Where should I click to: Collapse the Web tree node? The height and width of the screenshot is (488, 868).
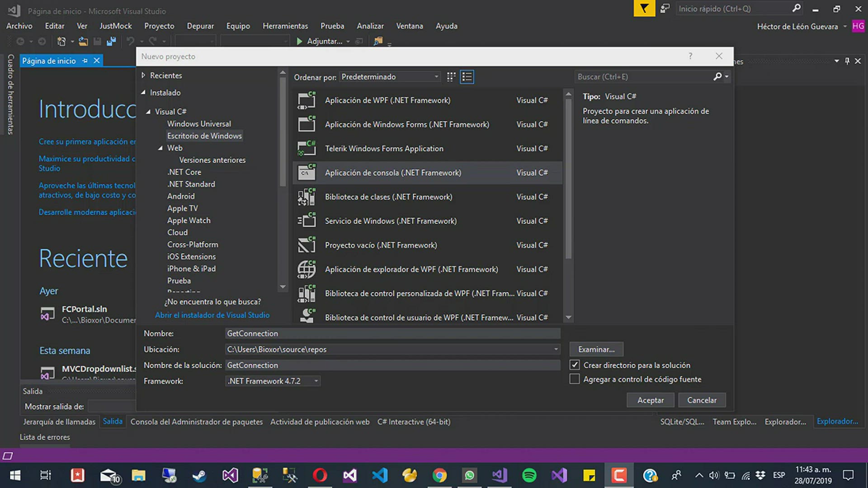pos(160,148)
